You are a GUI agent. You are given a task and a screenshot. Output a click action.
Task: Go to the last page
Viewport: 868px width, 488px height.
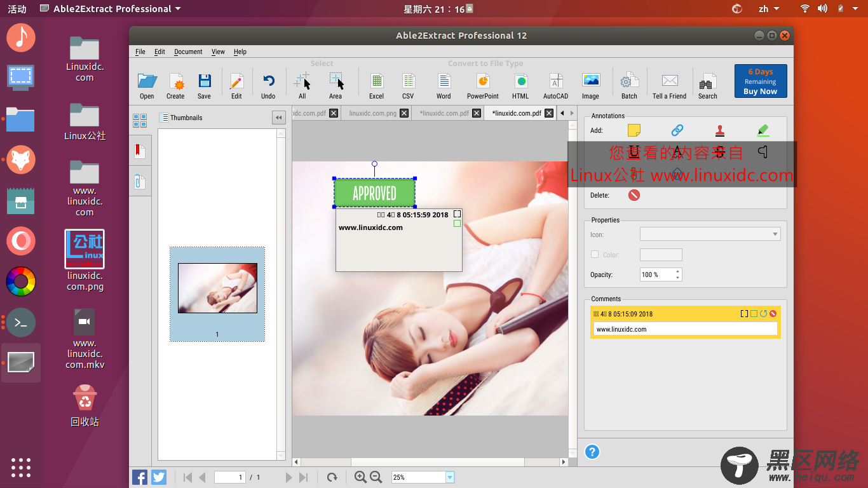(x=304, y=477)
